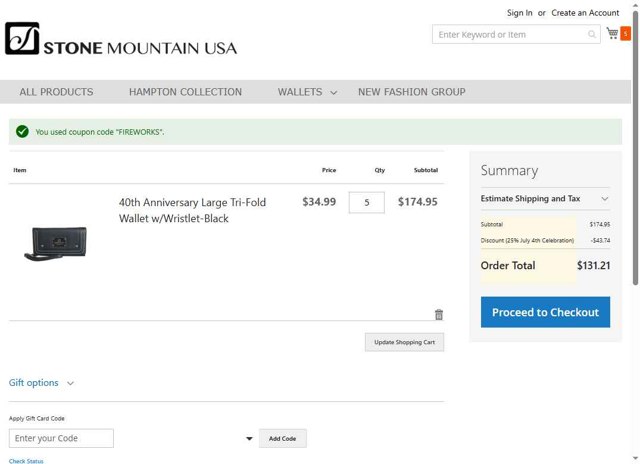Click Proceed to Checkout button

click(x=545, y=312)
